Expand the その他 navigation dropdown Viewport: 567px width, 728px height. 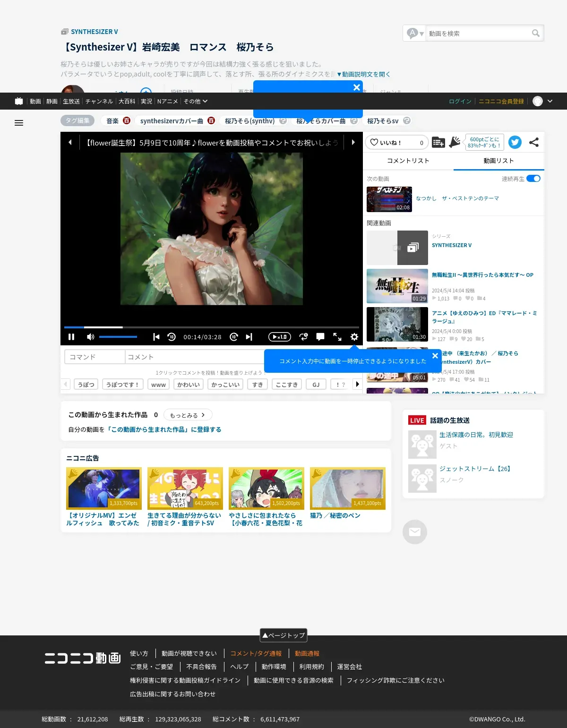[x=196, y=101]
